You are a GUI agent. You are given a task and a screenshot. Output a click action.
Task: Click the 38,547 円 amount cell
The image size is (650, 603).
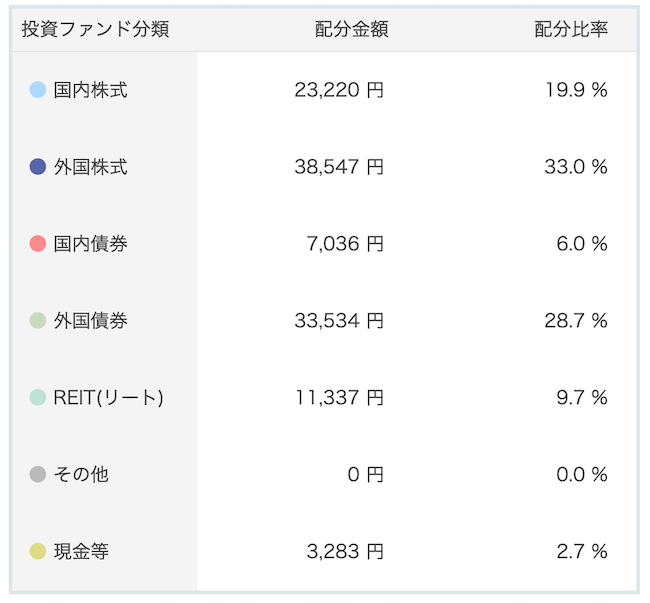click(339, 167)
